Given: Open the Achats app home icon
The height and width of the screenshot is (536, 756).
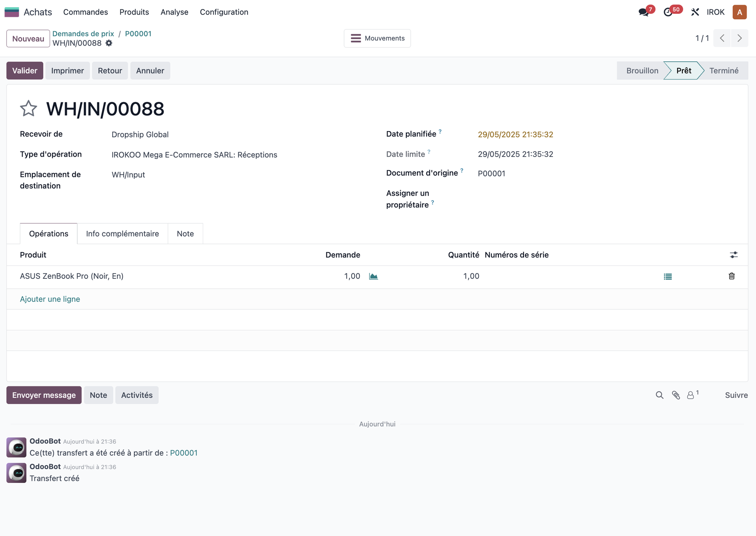Looking at the screenshot, I should pyautogui.click(x=12, y=12).
